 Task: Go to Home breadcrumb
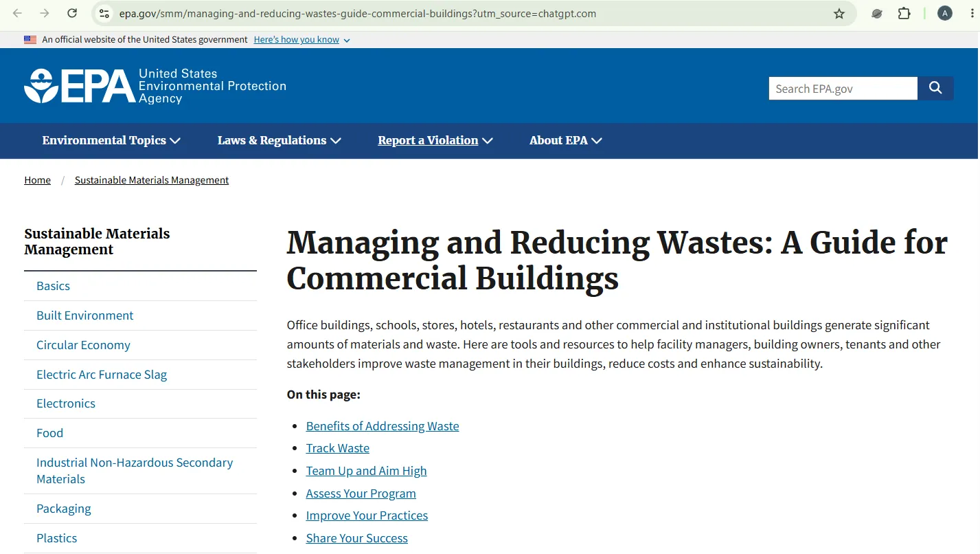[37, 180]
